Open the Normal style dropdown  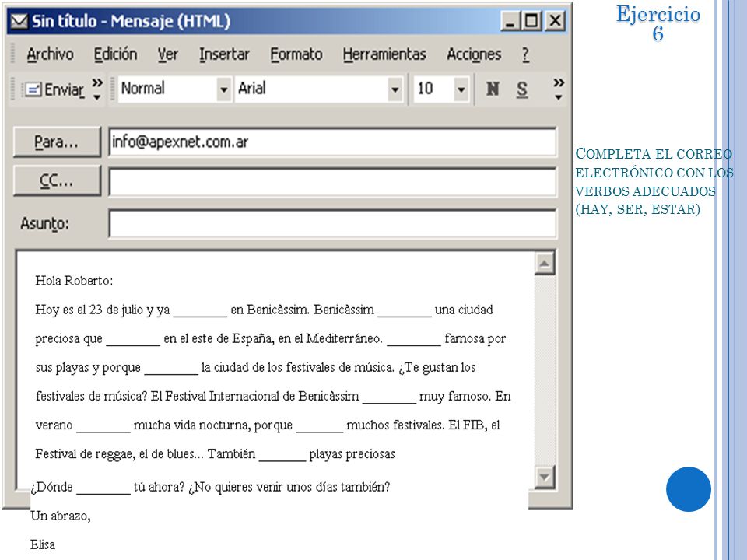(223, 89)
